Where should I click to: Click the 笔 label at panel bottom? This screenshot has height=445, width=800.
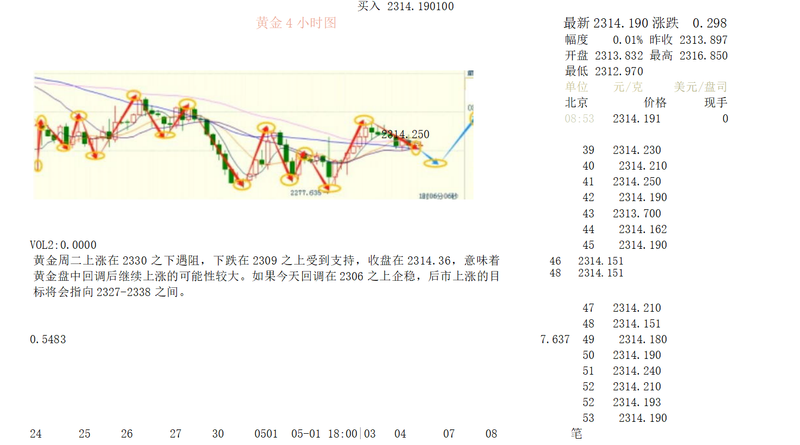click(576, 434)
